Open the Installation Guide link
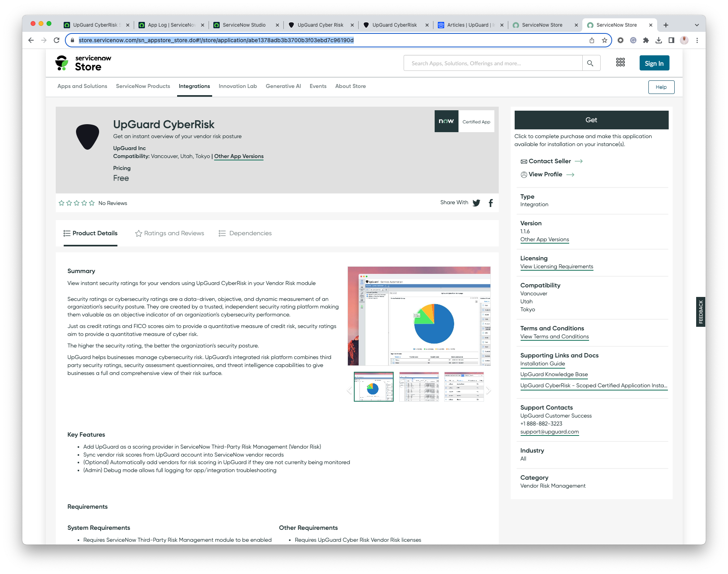728x574 pixels. [542, 363]
